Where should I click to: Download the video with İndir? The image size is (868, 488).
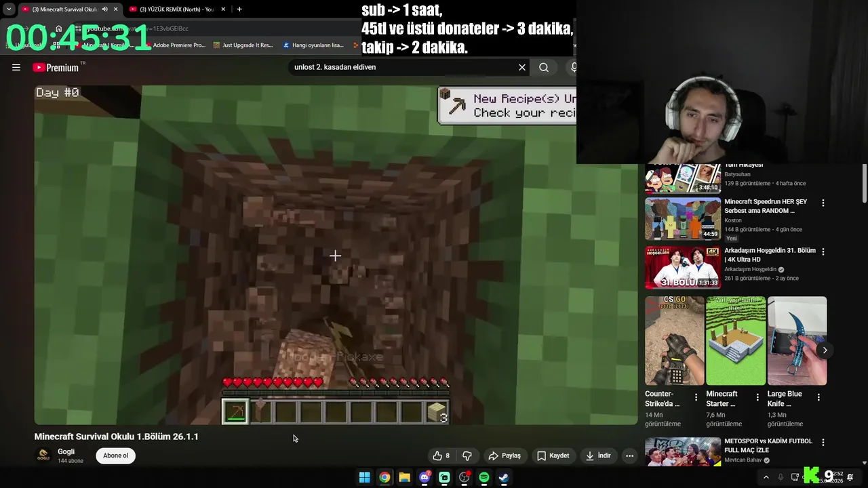(x=598, y=455)
